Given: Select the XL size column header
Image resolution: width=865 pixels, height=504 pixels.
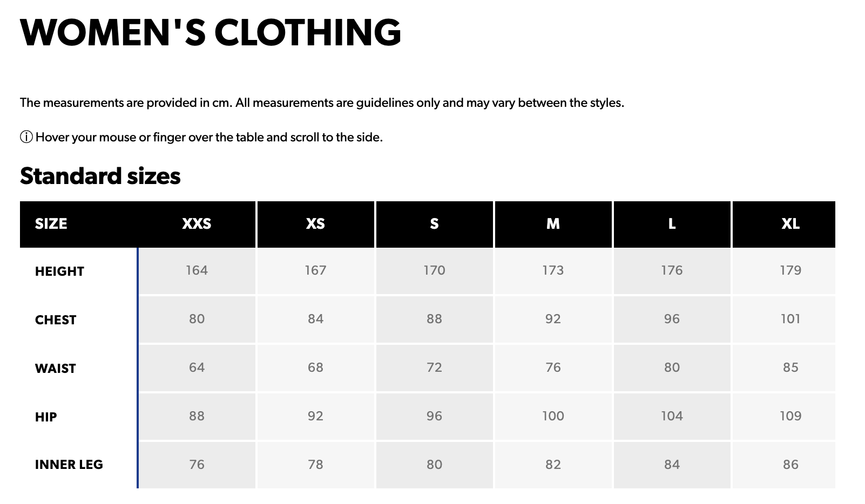Looking at the screenshot, I should click(790, 224).
